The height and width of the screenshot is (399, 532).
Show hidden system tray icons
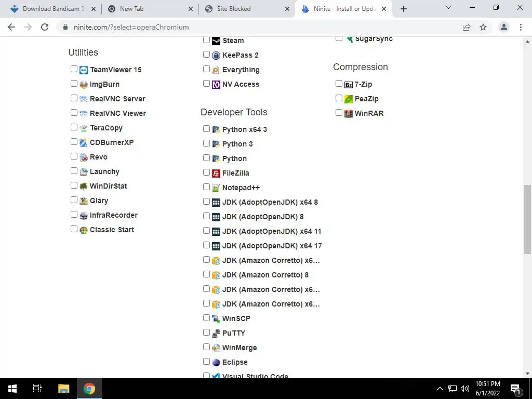point(440,389)
